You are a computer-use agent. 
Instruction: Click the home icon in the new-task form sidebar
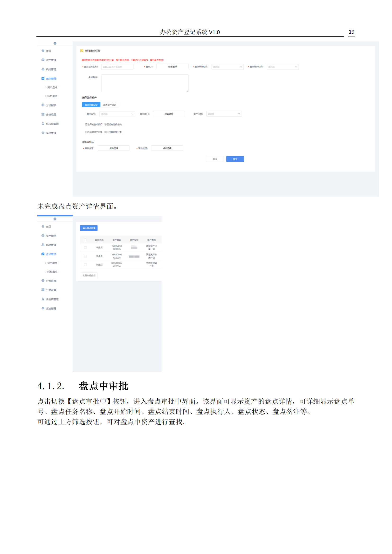[43, 51]
